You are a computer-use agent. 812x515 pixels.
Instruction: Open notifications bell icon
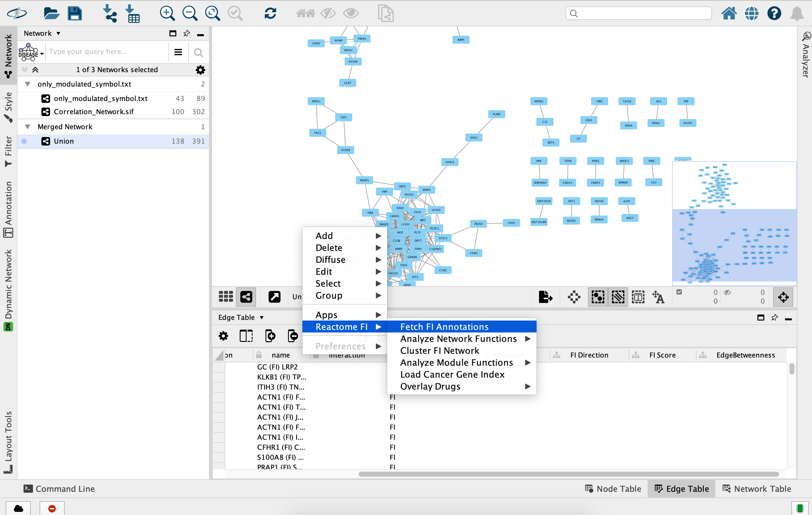point(797,13)
